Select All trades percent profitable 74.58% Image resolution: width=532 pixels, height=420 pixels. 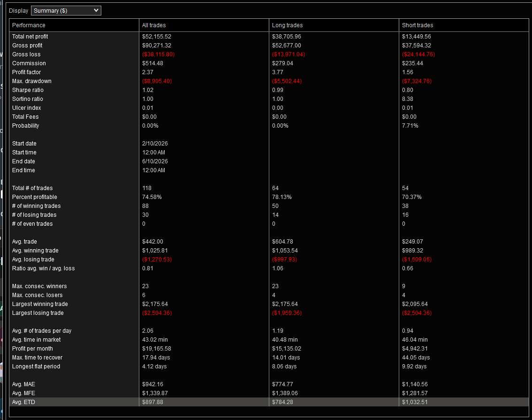click(152, 197)
